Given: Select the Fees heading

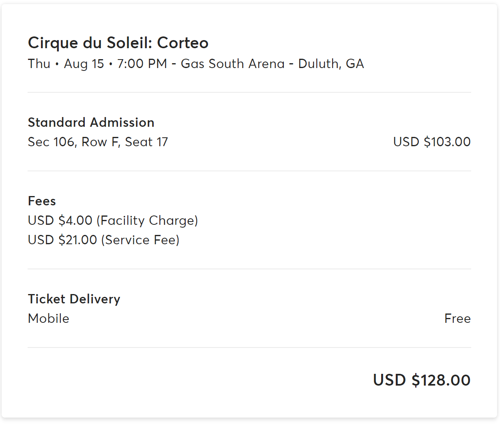Looking at the screenshot, I should [42, 201].
